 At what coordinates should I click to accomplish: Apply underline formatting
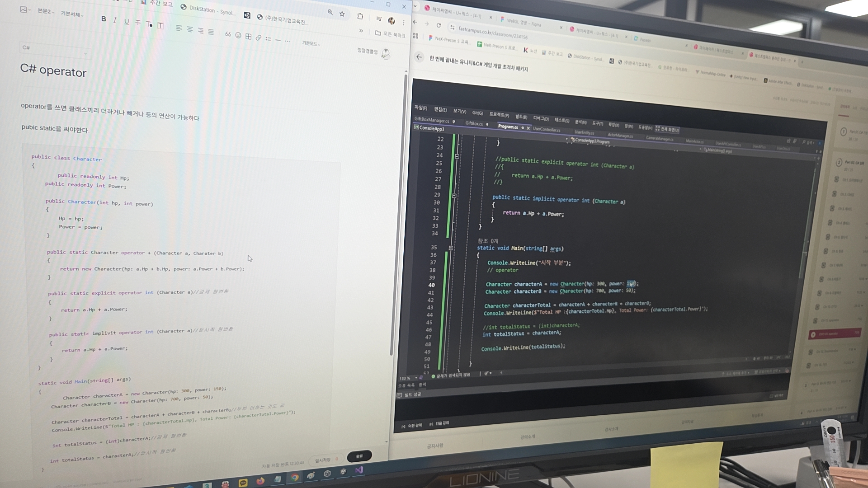coord(127,22)
